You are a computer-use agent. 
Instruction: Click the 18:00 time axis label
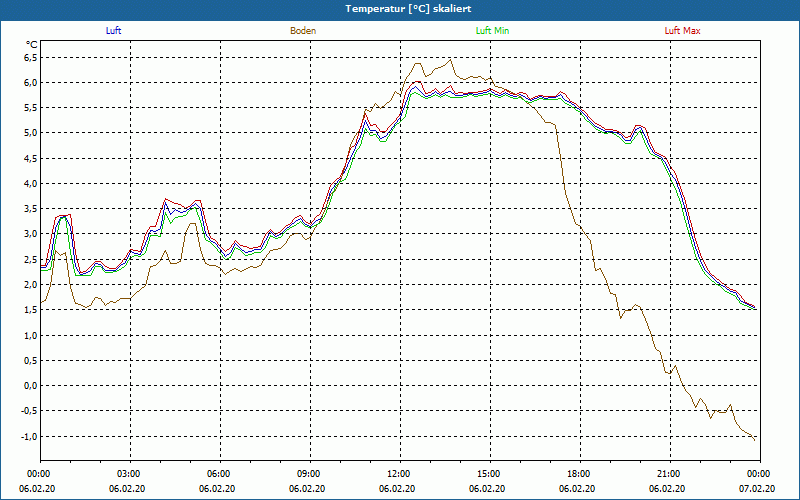[x=577, y=474]
